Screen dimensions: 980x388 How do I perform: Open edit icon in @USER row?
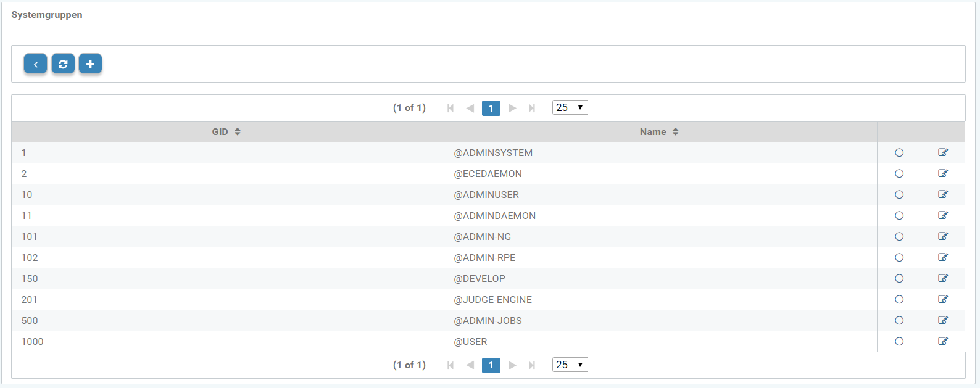point(942,341)
